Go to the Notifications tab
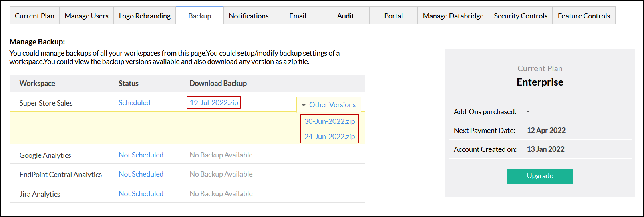The width and height of the screenshot is (644, 217). pos(249,16)
